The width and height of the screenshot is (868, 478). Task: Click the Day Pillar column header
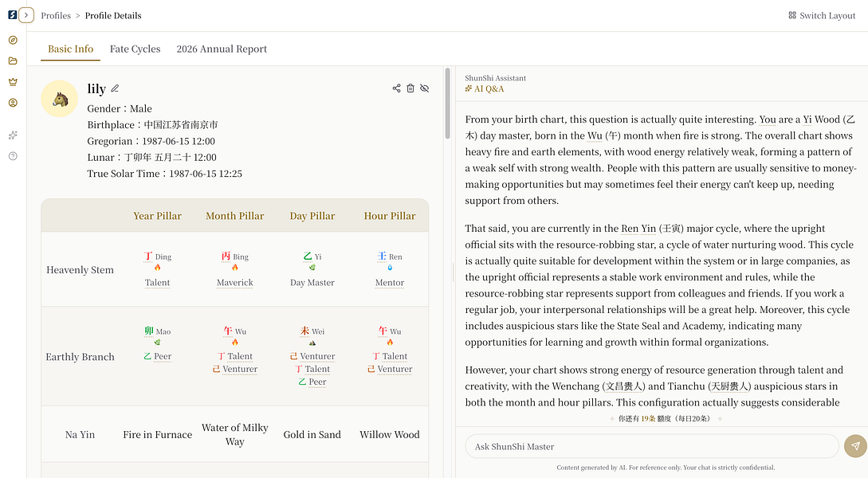click(x=312, y=216)
